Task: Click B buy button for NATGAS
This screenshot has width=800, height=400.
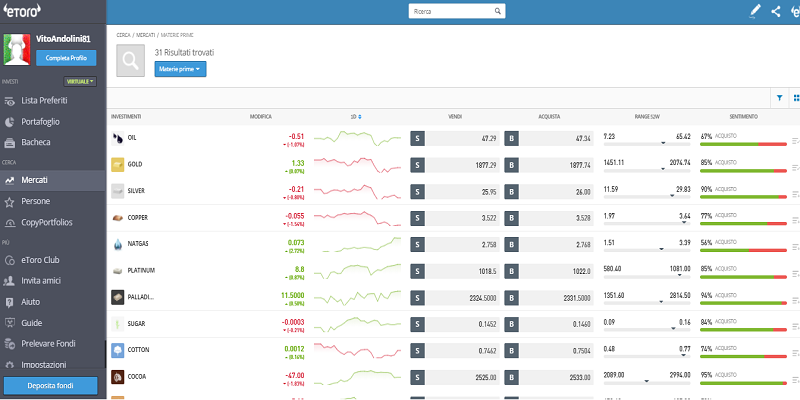Action: (511, 244)
